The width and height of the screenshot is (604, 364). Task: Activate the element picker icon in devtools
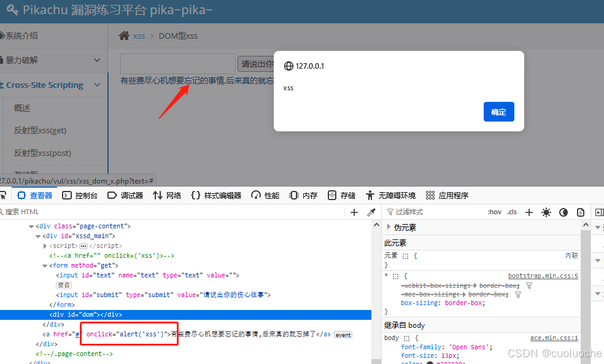click(x=4, y=196)
